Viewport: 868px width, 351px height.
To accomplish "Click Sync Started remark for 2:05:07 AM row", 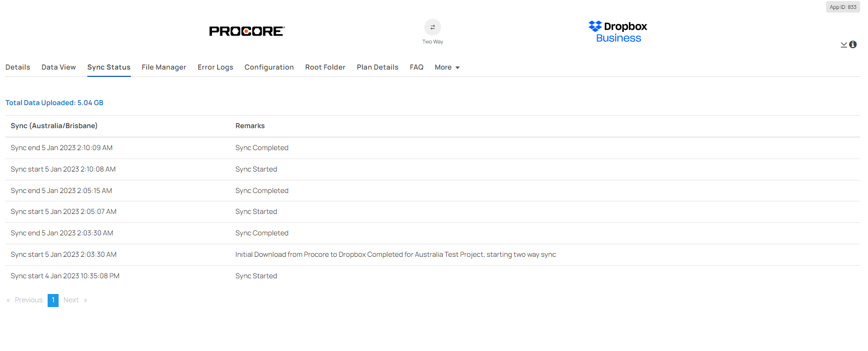I will (256, 212).
